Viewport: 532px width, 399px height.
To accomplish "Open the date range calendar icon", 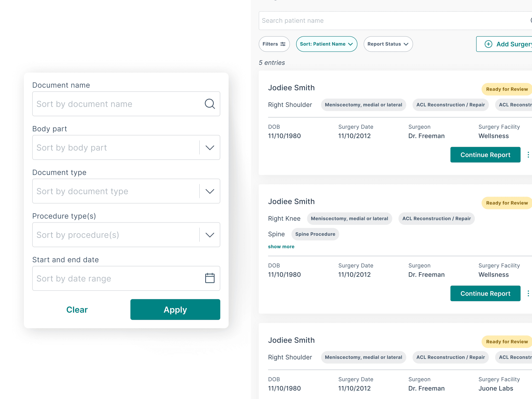I will (210, 278).
